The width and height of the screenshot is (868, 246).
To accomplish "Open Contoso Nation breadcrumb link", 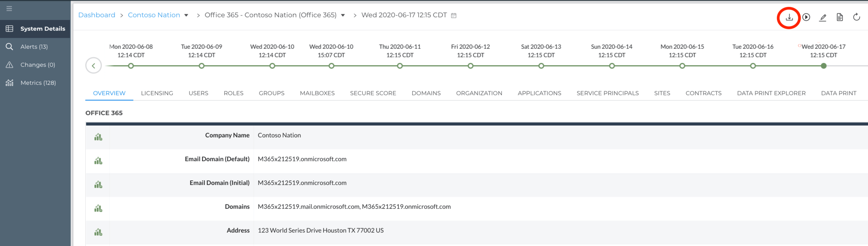I will tap(154, 15).
